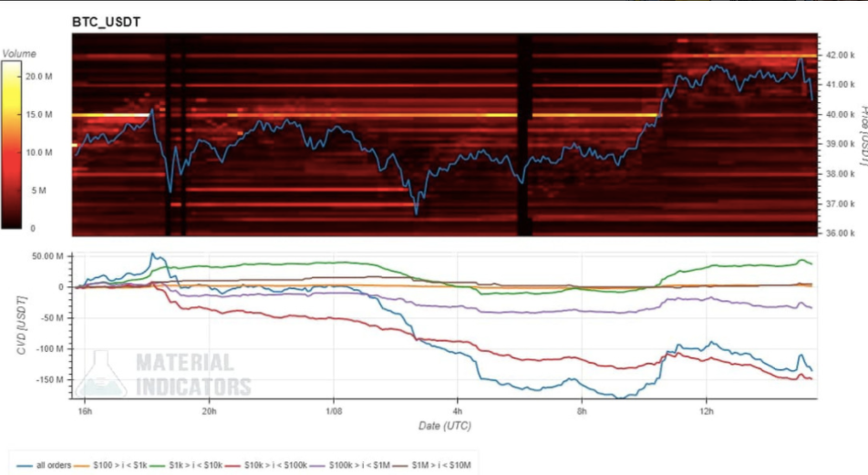Click the 1/08 date axis marker
868x475 pixels.
pyautogui.click(x=333, y=412)
